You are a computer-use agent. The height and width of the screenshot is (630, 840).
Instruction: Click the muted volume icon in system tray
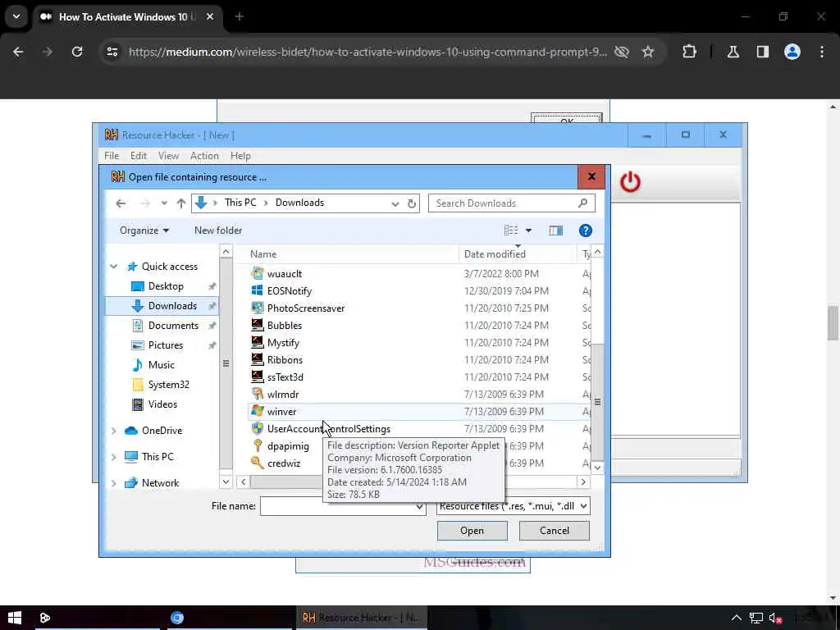pyautogui.click(x=775, y=619)
